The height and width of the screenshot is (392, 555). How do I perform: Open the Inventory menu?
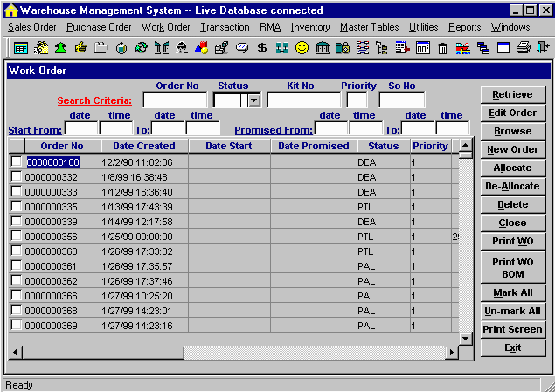tap(310, 27)
